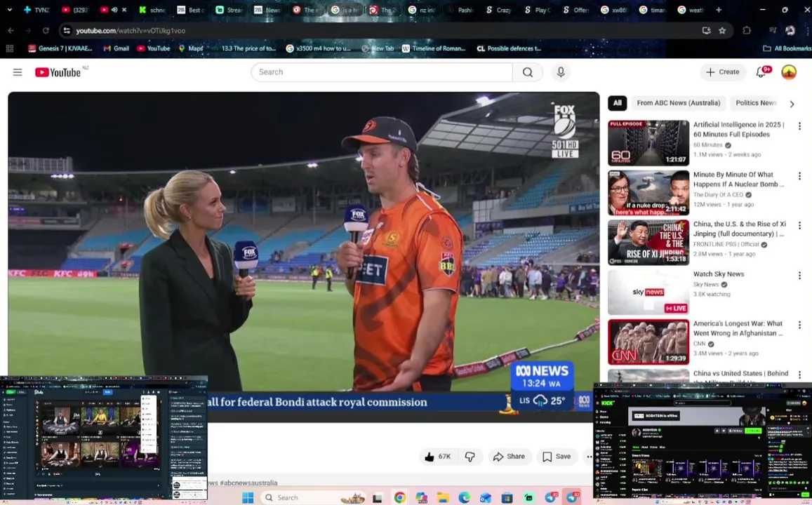Viewport: 812px width, 505px height.
Task: Open the YouTube notifications bell
Action: click(x=761, y=72)
